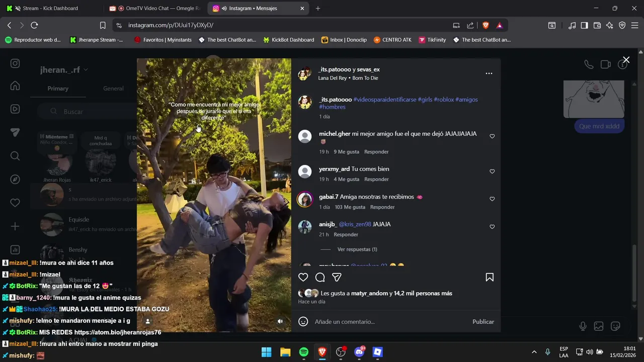
Task: Open three-dot options menu of post
Action: pyautogui.click(x=489, y=73)
